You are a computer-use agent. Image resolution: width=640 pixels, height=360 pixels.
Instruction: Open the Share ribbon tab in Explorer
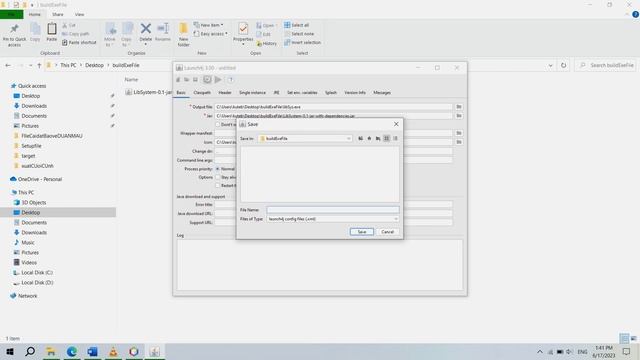58,15
